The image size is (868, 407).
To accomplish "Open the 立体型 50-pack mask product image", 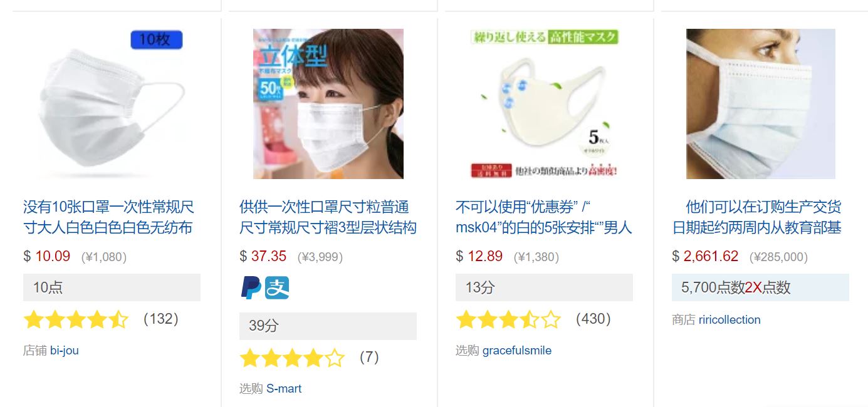I will pos(328,104).
